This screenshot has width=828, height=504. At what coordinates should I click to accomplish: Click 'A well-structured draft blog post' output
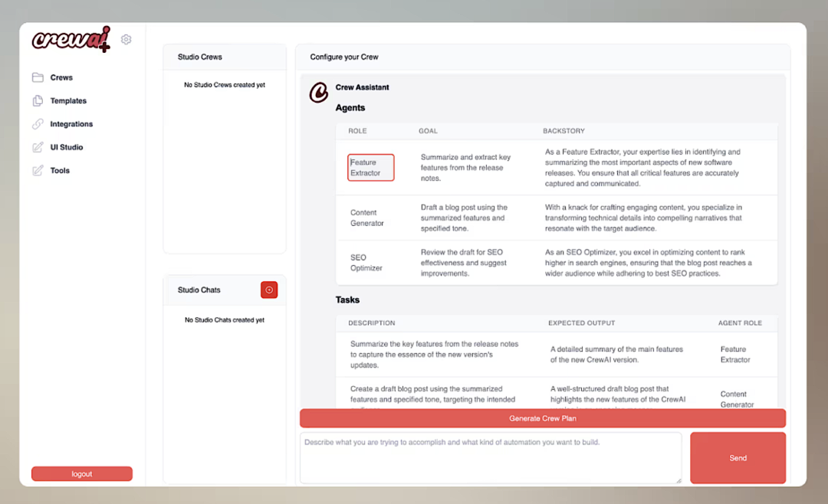[618, 397]
